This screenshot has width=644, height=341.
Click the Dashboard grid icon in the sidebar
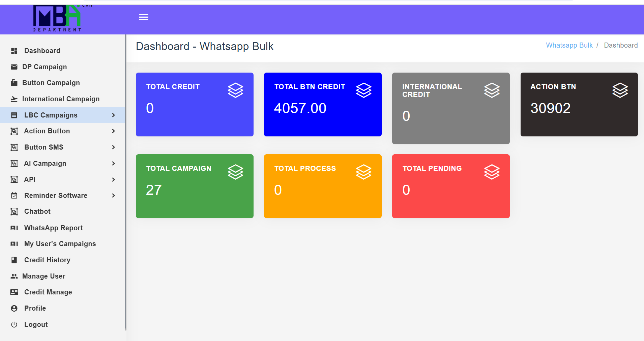coord(14,51)
